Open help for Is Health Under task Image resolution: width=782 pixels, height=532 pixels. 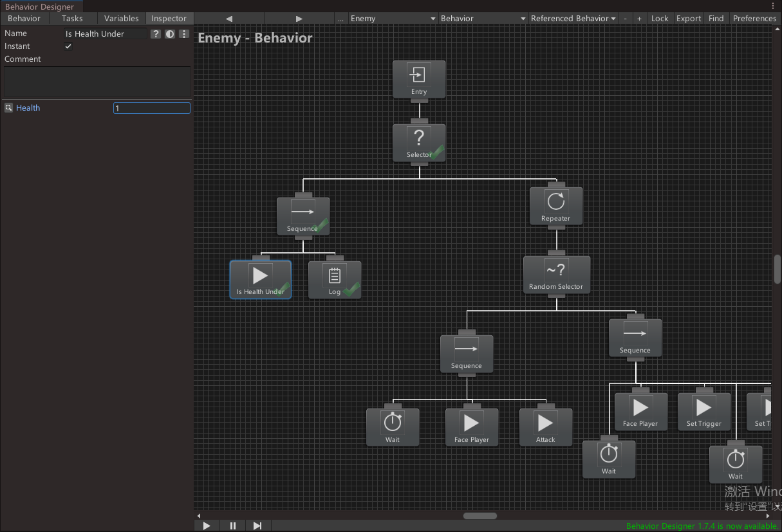(155, 33)
